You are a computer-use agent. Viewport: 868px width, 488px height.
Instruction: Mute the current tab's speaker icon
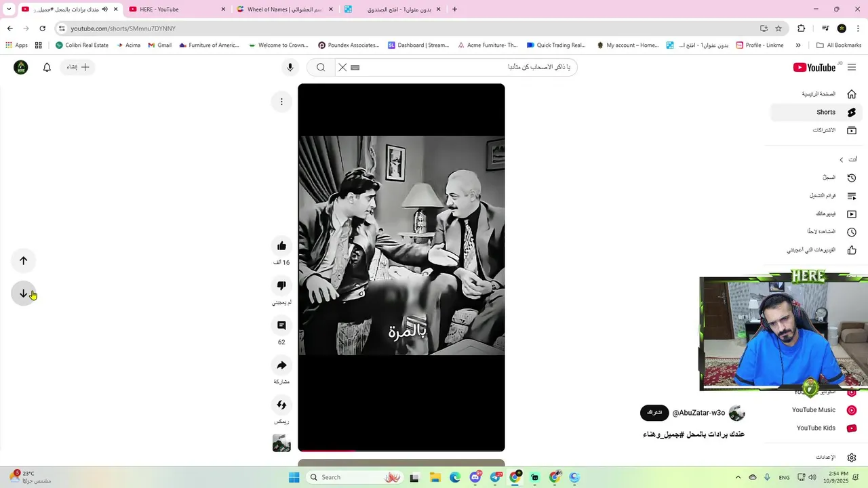(x=104, y=9)
